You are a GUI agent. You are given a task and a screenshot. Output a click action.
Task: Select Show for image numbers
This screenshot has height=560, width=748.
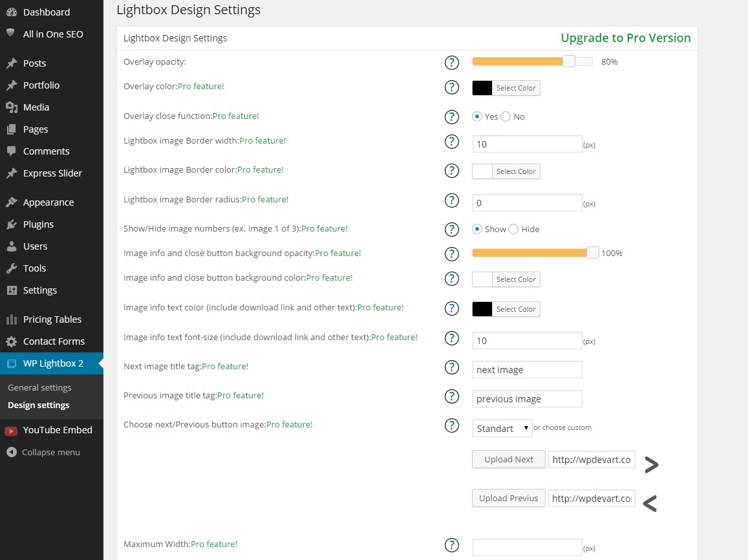[x=476, y=229]
